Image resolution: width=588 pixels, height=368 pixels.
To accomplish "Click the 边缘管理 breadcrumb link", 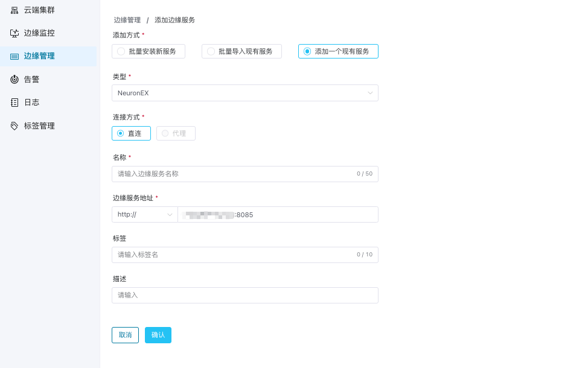I will tap(127, 20).
